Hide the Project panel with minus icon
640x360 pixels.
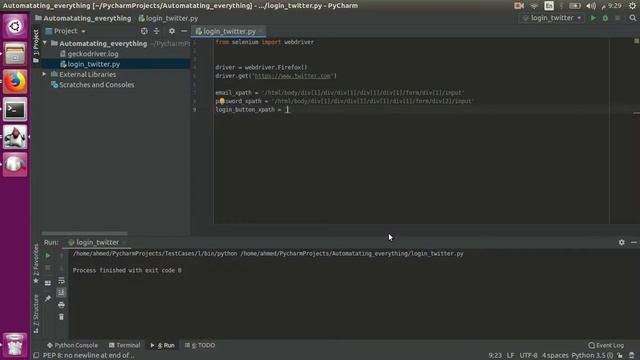pos(184,31)
